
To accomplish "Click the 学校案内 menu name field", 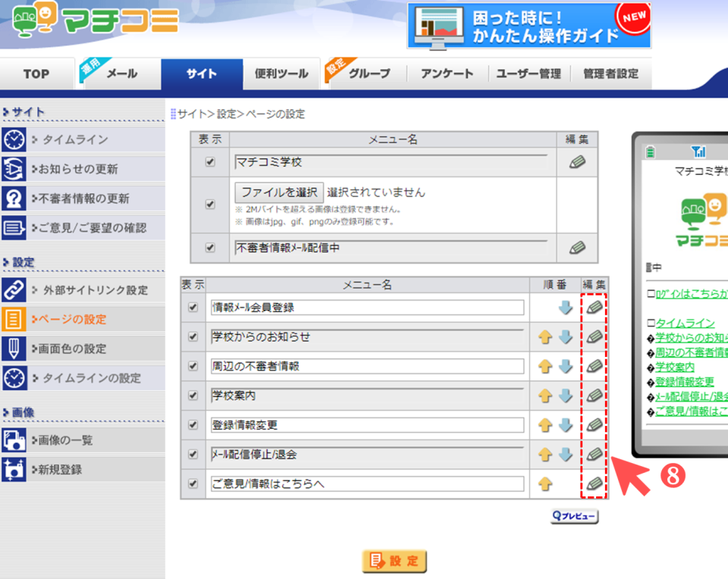I will tap(367, 396).
